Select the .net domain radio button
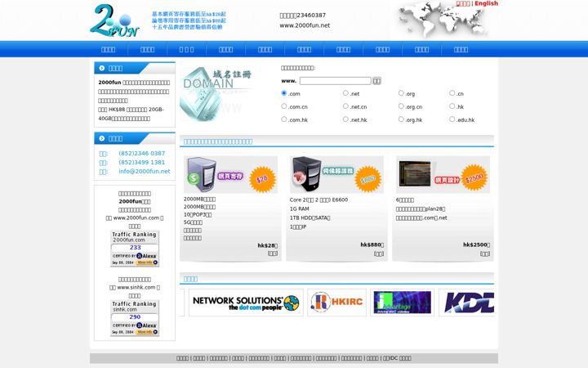 point(345,93)
